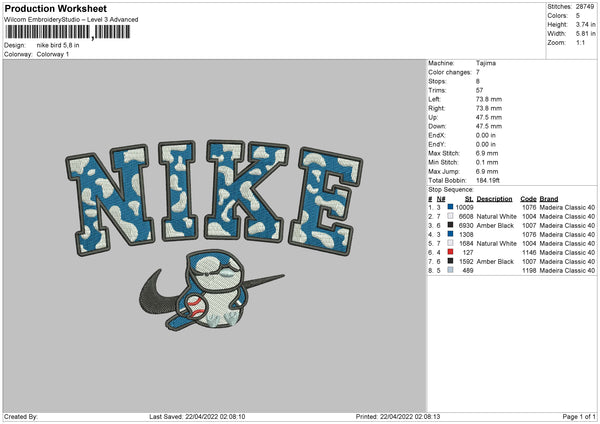This screenshot has width=600, height=424.
Task: Click the Max Stitch value 6.9 mm
Action: (487, 153)
